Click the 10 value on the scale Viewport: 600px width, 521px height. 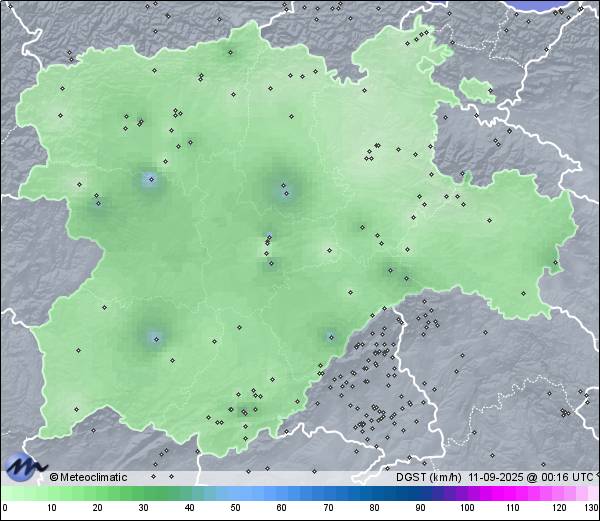52,508
